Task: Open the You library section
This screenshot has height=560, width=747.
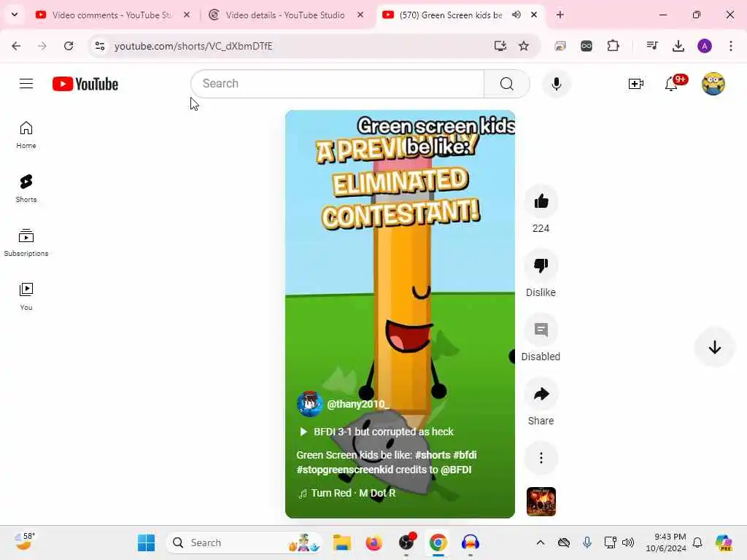Action: point(26,296)
